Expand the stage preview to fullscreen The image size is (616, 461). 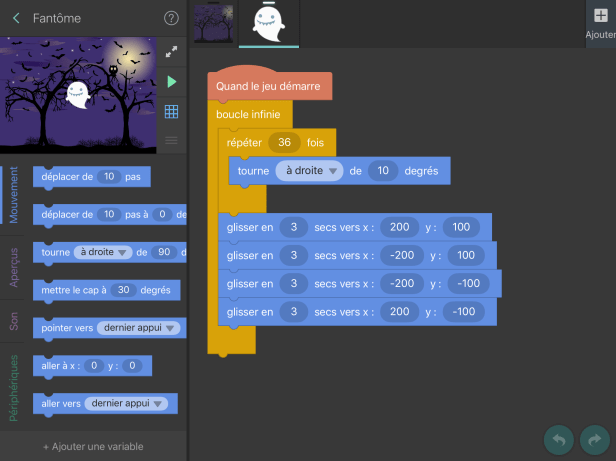coord(171,52)
